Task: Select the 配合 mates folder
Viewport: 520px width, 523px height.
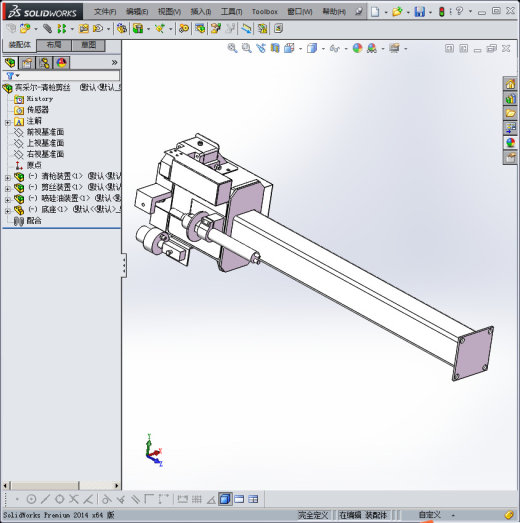Action: pos(34,221)
